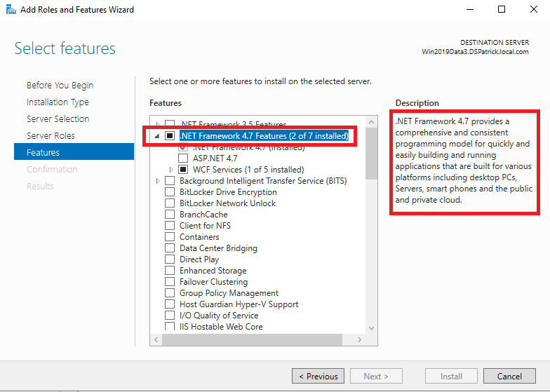Select the Direct Play feature label

click(x=199, y=259)
